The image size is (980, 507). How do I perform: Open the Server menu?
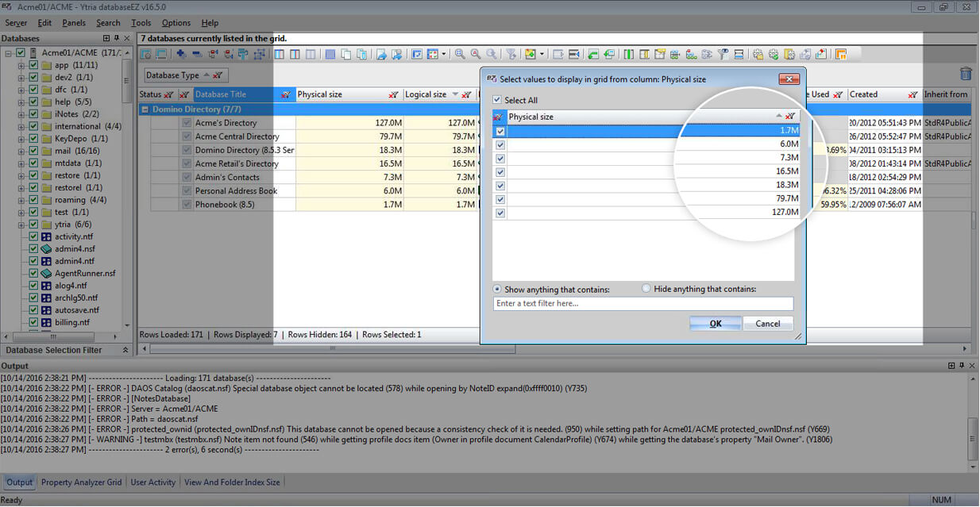pos(16,23)
